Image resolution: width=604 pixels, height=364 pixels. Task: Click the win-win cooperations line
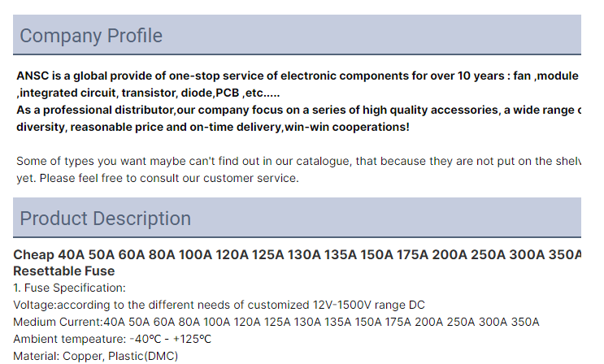pos(213,127)
